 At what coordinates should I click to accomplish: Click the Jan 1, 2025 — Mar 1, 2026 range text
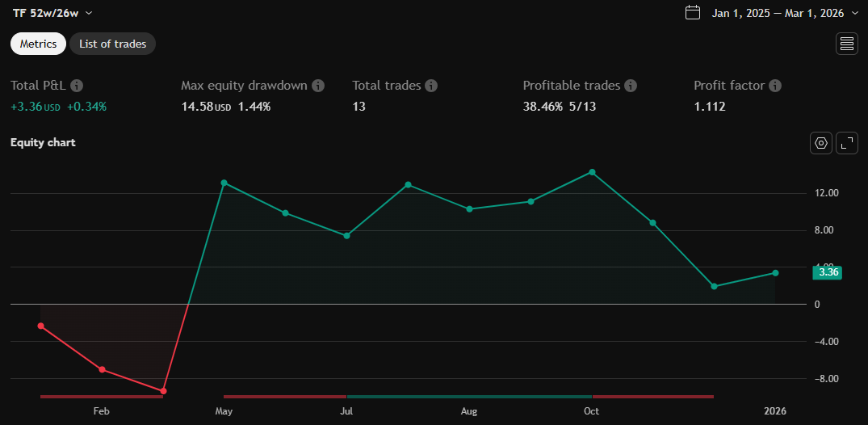(x=777, y=14)
